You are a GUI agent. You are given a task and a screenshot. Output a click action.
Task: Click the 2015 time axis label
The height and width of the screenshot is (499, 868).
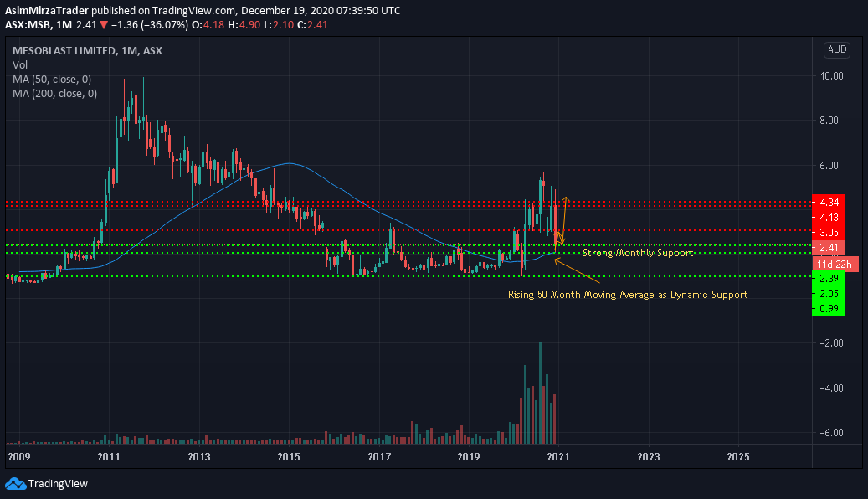click(289, 457)
